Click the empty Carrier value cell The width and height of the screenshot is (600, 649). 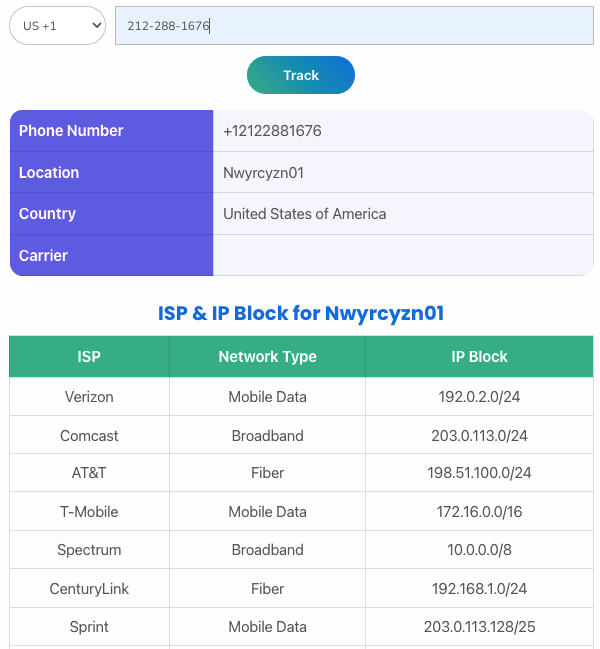pyautogui.click(x=403, y=256)
